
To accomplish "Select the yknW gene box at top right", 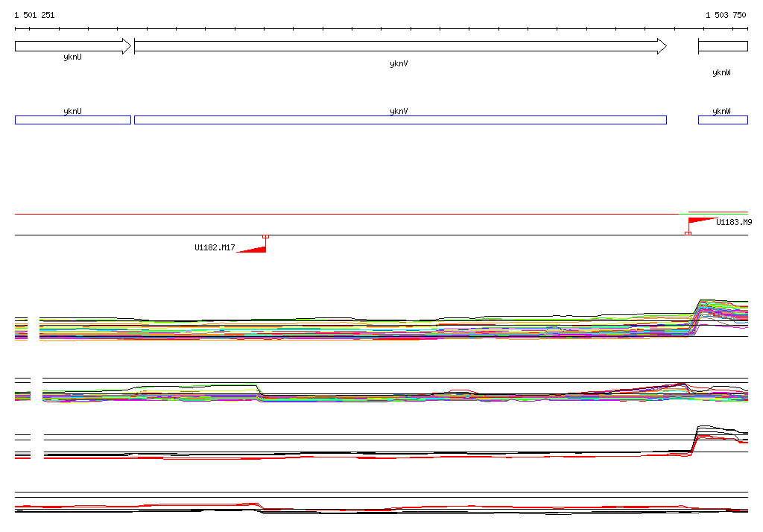I will (x=722, y=46).
